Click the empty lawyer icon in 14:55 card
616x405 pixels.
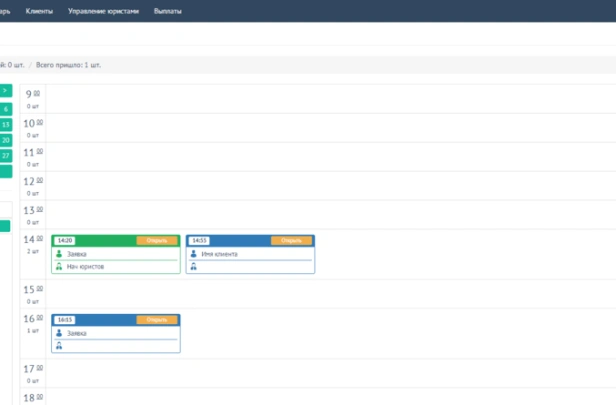pos(193,266)
